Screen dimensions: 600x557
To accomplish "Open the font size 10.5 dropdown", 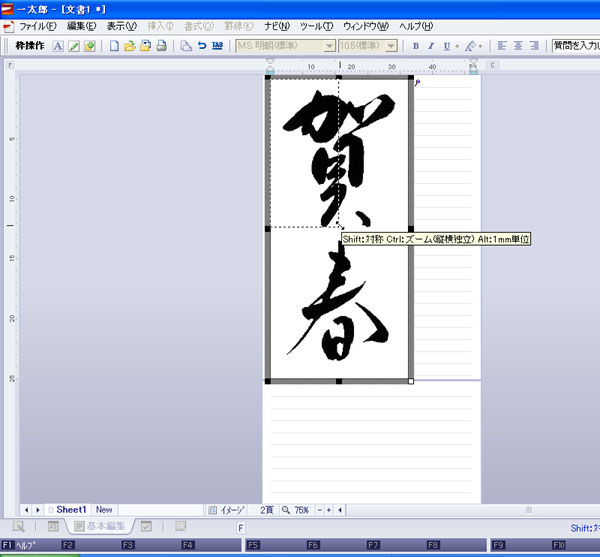I will 391,46.
